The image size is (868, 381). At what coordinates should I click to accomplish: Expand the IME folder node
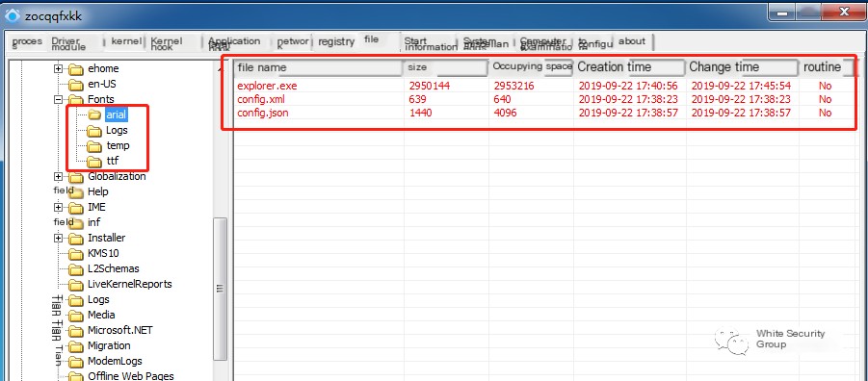[58, 208]
